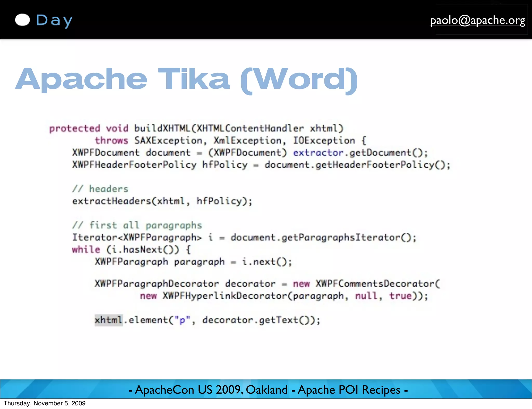Click the line XWPFParagraph paragraph = i.next();
Viewport: 532px width, 409px height.
[x=194, y=262]
